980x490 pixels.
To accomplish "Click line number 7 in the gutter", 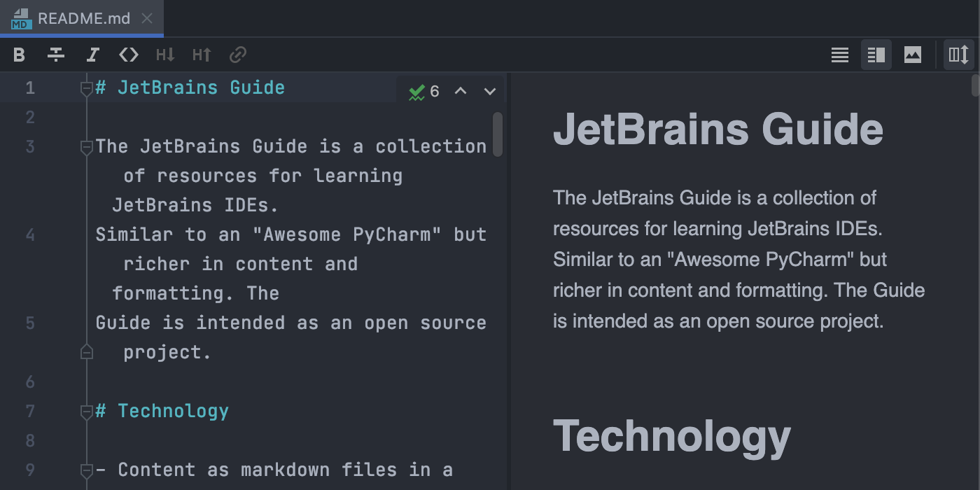I will 29,411.
